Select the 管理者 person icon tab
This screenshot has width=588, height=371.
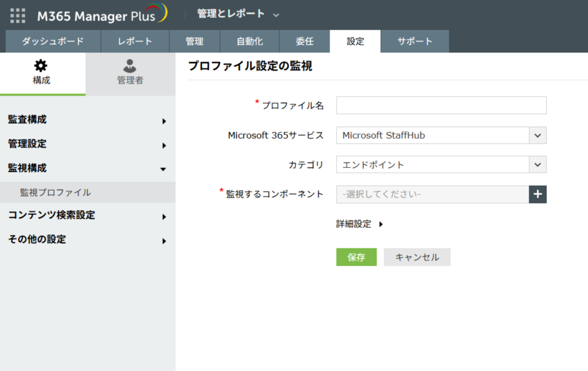click(130, 73)
